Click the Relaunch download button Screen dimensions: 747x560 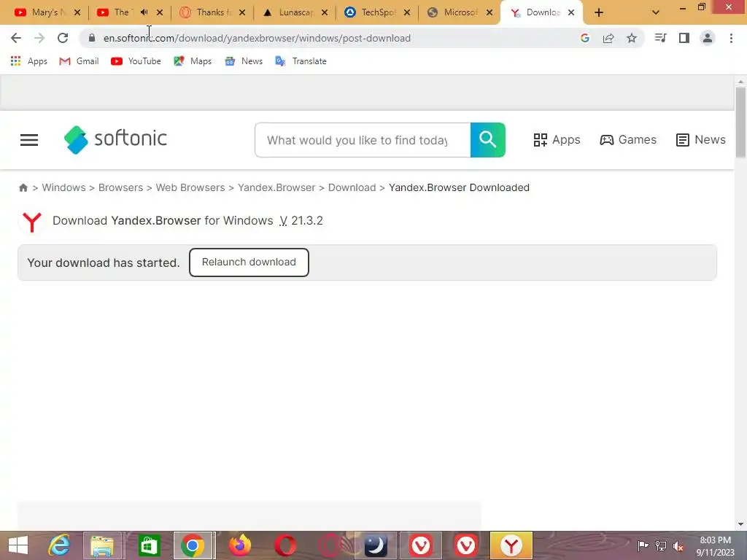[x=249, y=262]
